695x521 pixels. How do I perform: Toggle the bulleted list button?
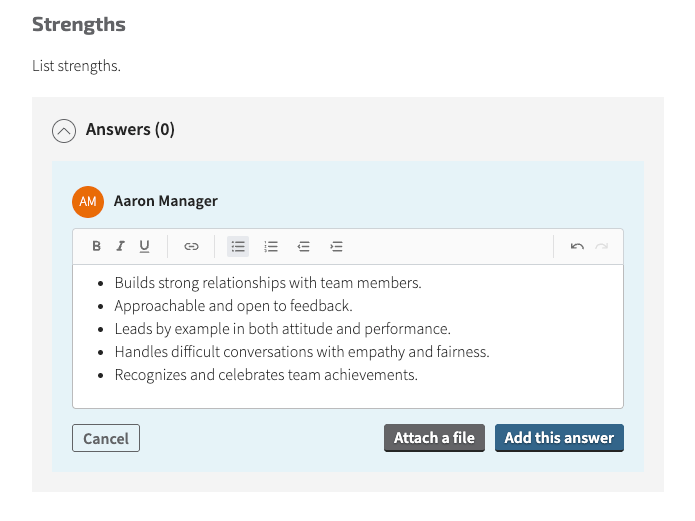pyautogui.click(x=238, y=246)
